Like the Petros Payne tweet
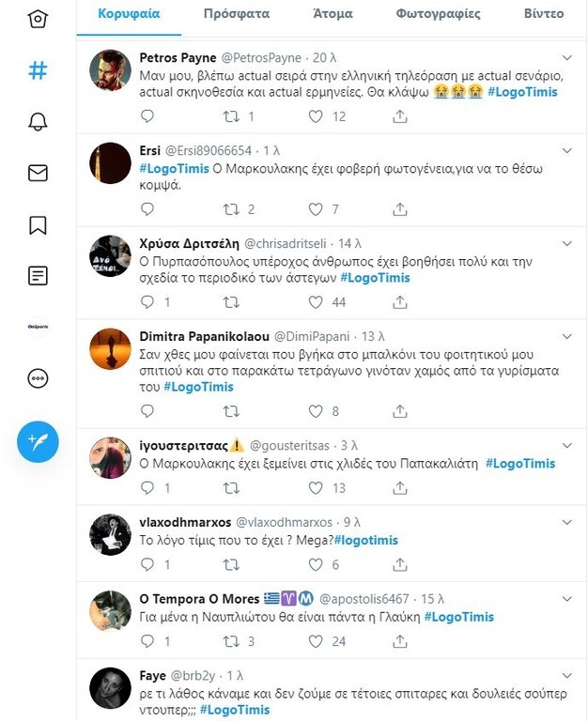Image resolution: width=588 pixels, height=721 pixels. click(x=316, y=116)
